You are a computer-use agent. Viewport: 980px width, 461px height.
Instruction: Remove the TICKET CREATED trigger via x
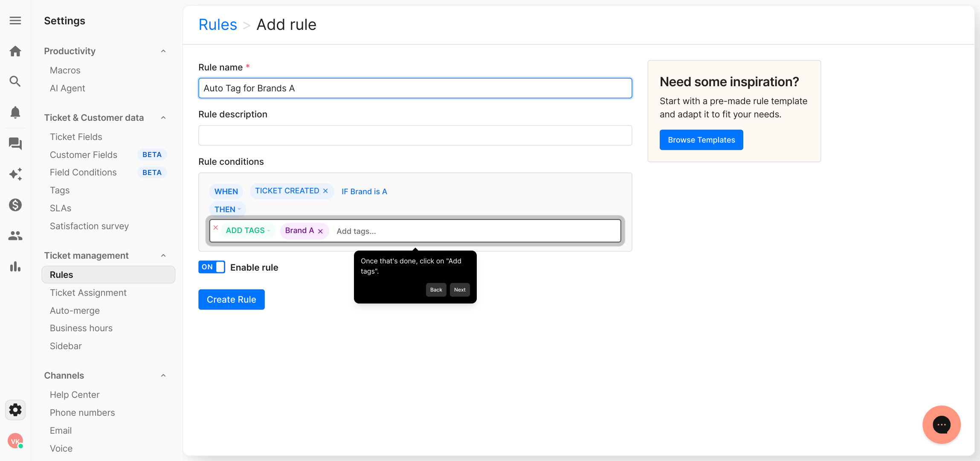325,191
